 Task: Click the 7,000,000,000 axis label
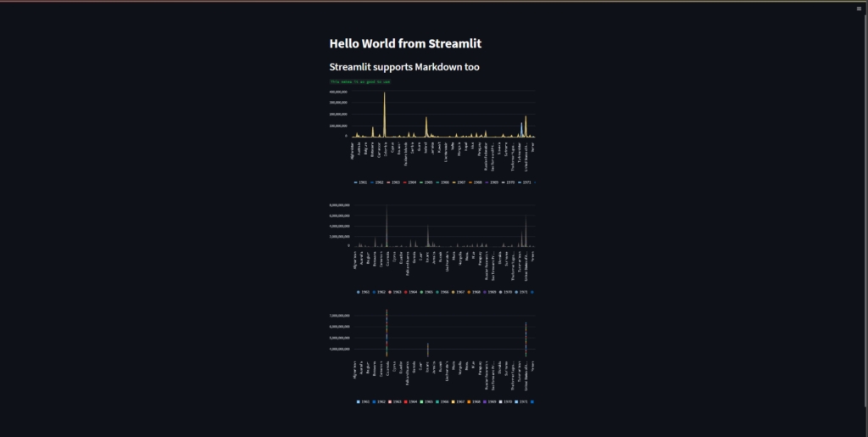pos(339,316)
